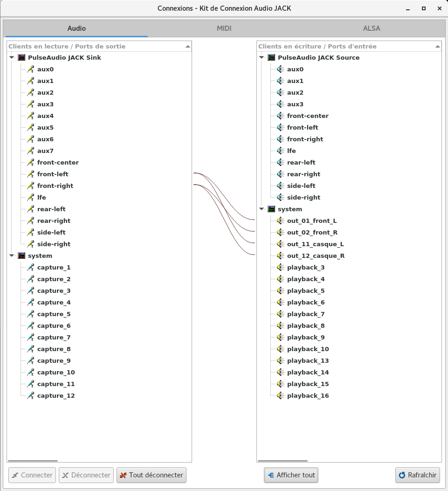
Task: Select the Sink rear-right port
Action: [x=54, y=221]
